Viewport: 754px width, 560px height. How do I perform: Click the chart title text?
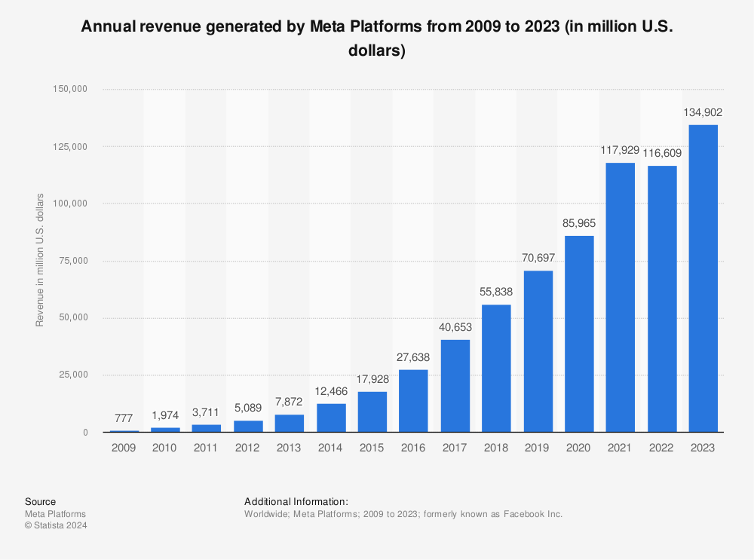point(375,37)
